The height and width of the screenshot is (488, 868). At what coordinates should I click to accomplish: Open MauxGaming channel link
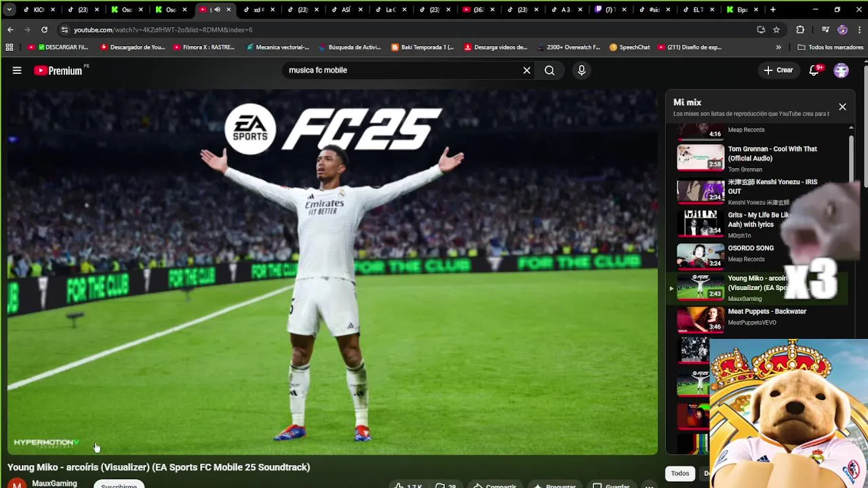pyautogui.click(x=54, y=483)
